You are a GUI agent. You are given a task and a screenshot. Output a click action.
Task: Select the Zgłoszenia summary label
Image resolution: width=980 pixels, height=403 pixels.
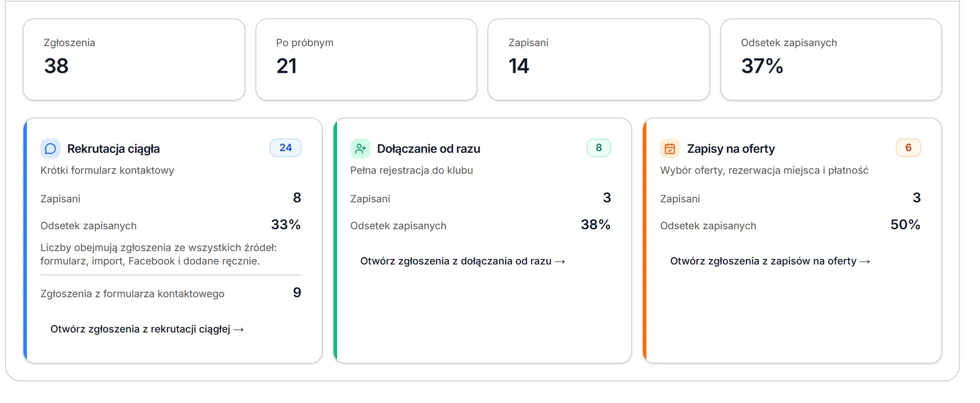[69, 42]
